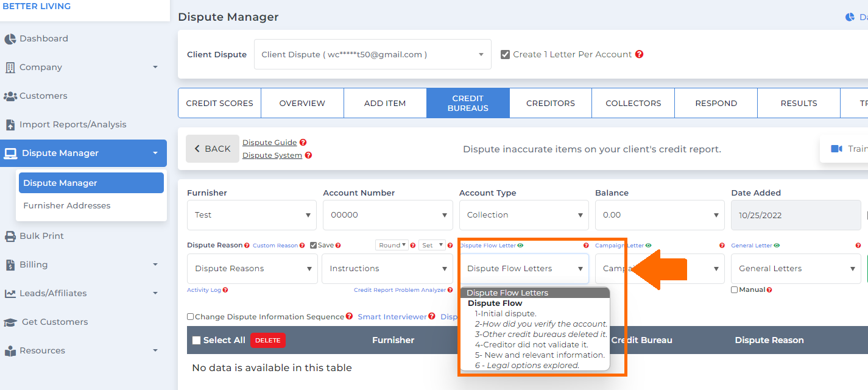The image size is (868, 390).
Task: Click the Bulk Print printer icon
Action: pyautogui.click(x=10, y=236)
